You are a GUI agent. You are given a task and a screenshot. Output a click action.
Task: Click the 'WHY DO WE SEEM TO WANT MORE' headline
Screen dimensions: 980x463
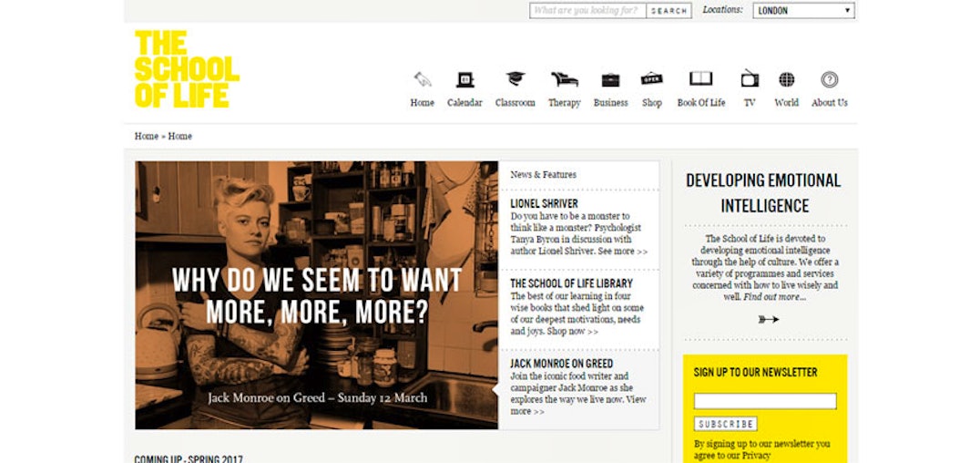click(317, 296)
